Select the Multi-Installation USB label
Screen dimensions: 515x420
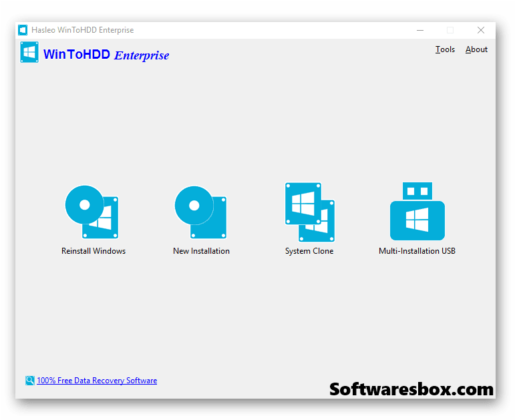(x=417, y=251)
